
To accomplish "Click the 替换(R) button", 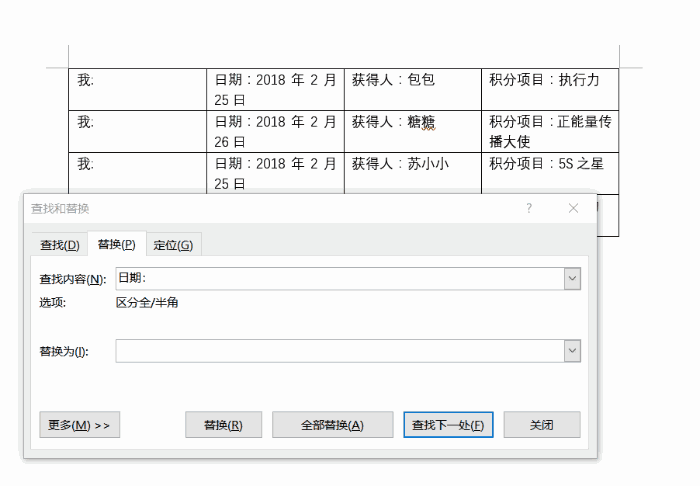I will [223, 425].
